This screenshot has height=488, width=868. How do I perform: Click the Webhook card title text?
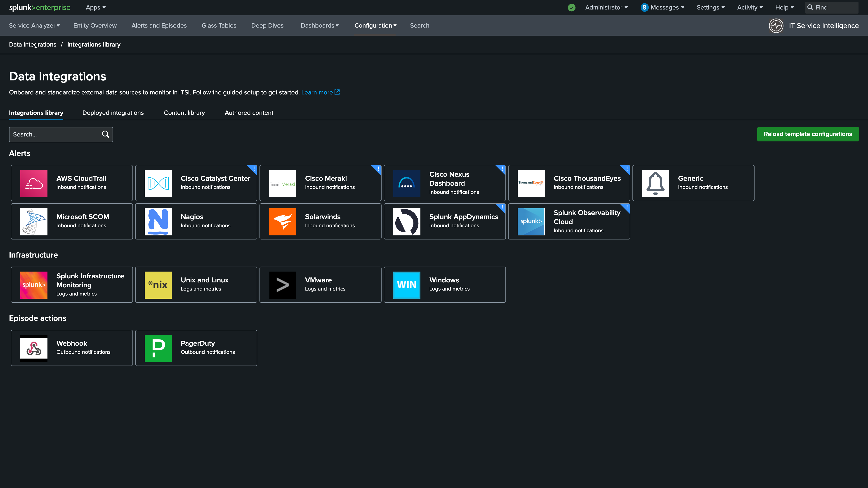click(x=72, y=343)
